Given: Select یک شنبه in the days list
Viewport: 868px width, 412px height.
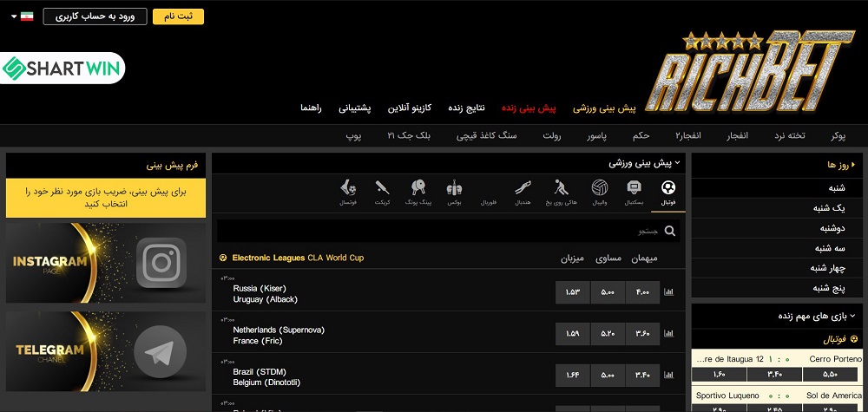Looking at the screenshot, I should pos(777,208).
